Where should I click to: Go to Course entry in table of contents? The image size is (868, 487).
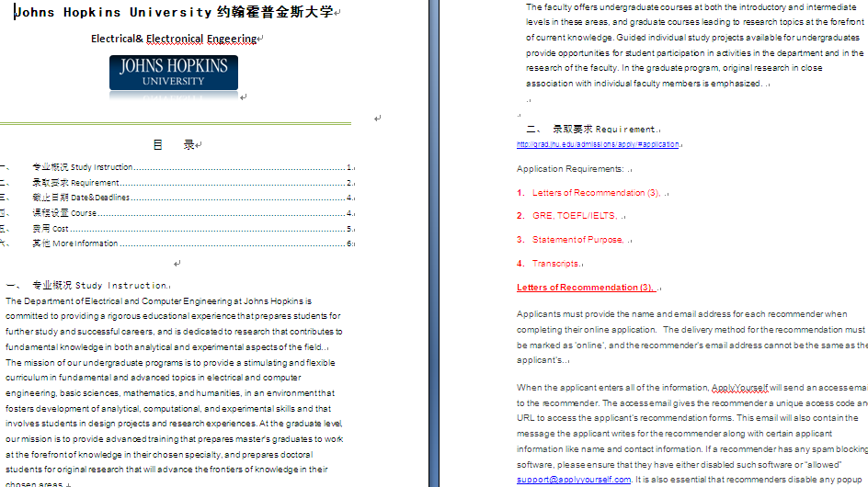coord(177,213)
